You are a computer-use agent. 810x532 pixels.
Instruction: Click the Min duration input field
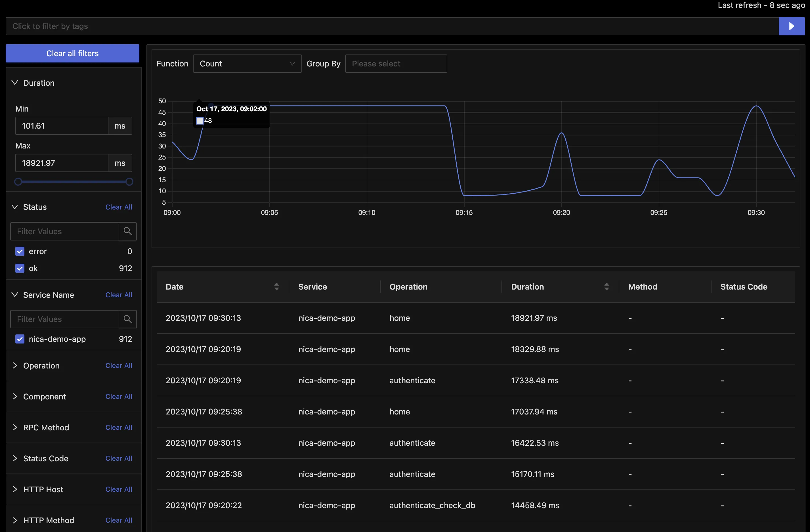click(x=62, y=126)
